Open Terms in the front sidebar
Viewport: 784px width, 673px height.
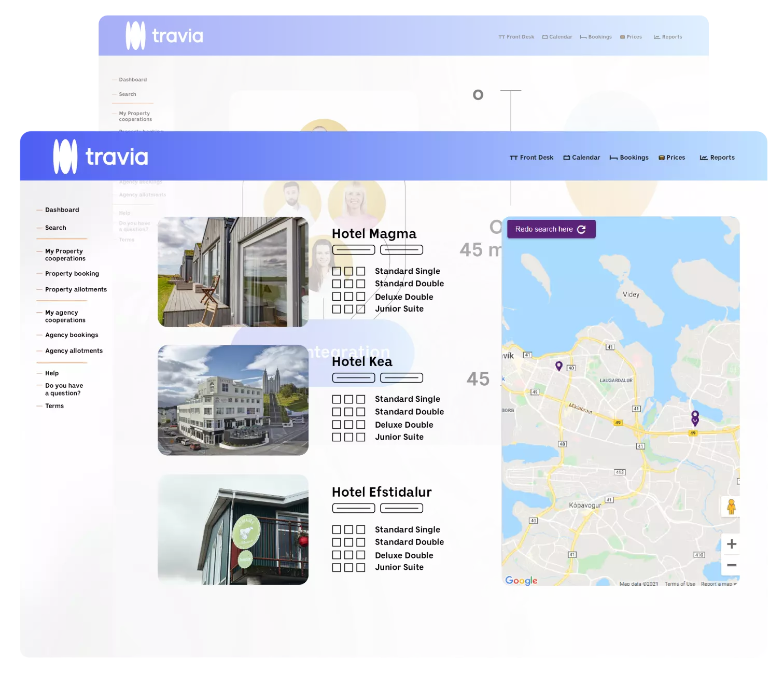click(54, 406)
